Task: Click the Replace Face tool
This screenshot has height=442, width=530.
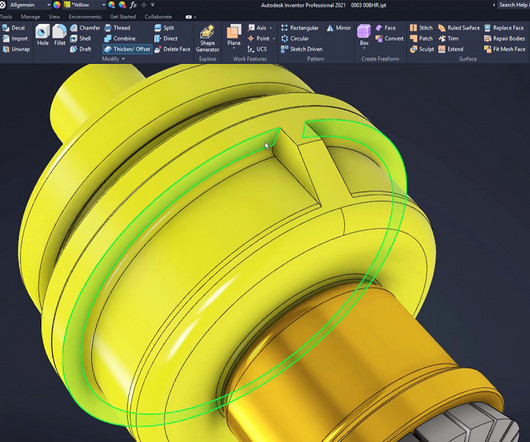Action: pyautogui.click(x=504, y=28)
